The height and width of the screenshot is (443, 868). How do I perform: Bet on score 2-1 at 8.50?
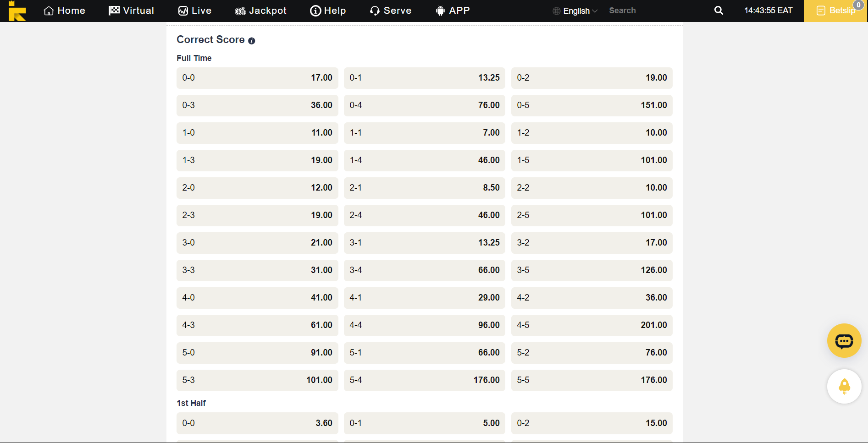pos(425,188)
